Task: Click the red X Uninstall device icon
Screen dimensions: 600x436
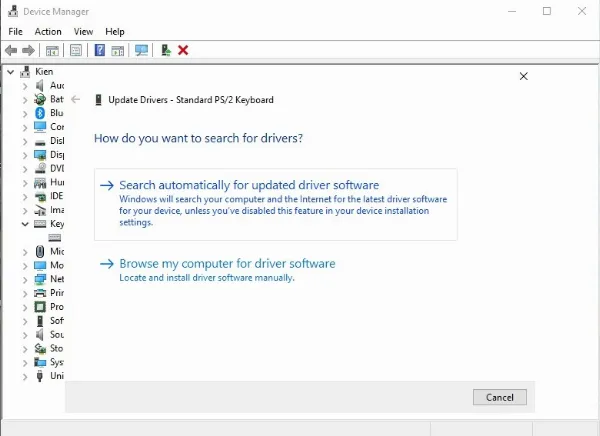Action: (183, 50)
